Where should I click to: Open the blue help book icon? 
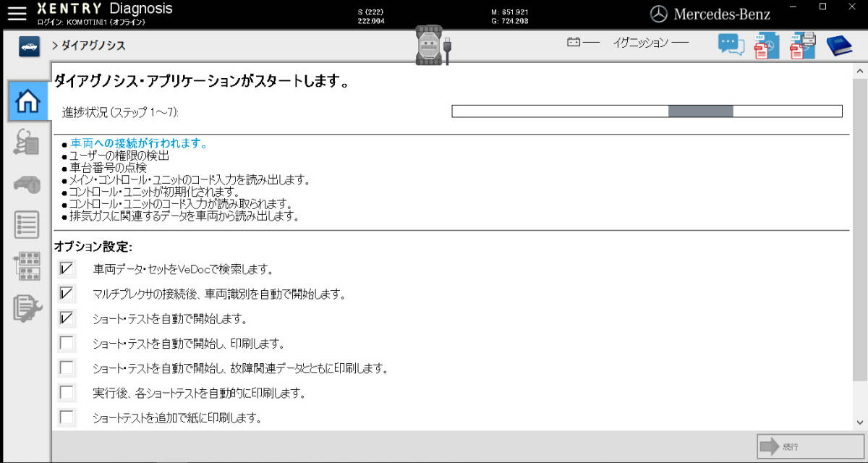click(839, 46)
